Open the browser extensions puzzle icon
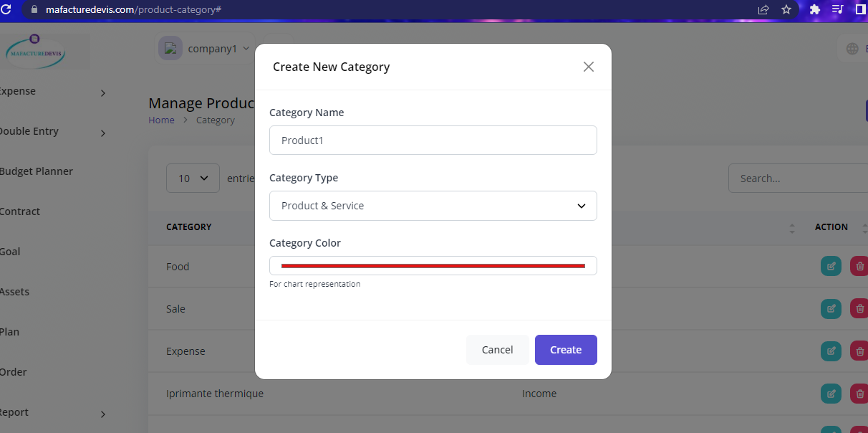This screenshot has height=433, width=868. pos(815,10)
